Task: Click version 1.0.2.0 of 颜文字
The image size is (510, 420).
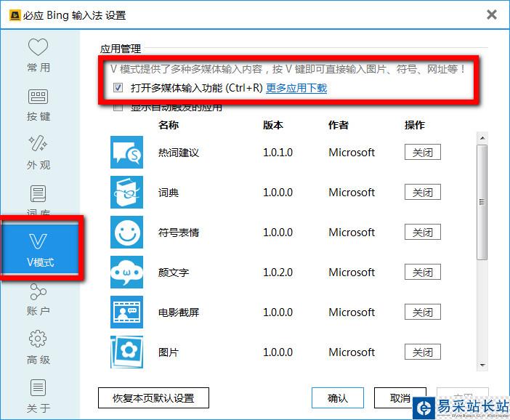Action: [278, 272]
